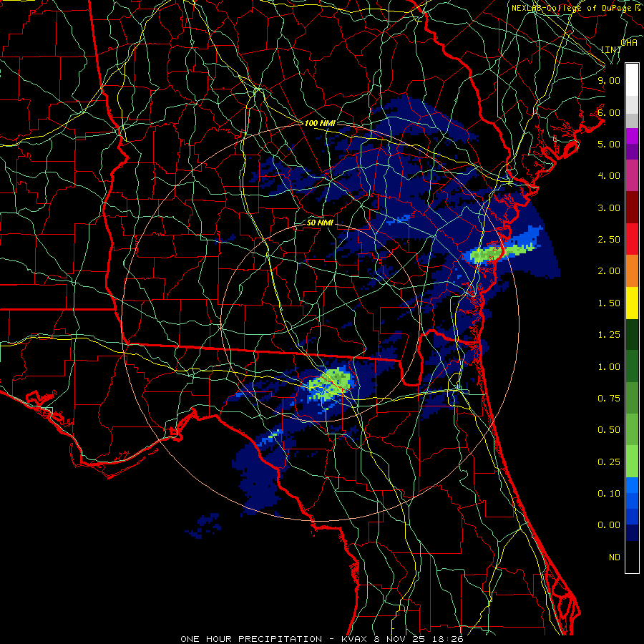Viewport: 644px width, 644px height.
Task: Click the green rainfall cell inside the 50 NMI ring
Action: tap(331, 385)
